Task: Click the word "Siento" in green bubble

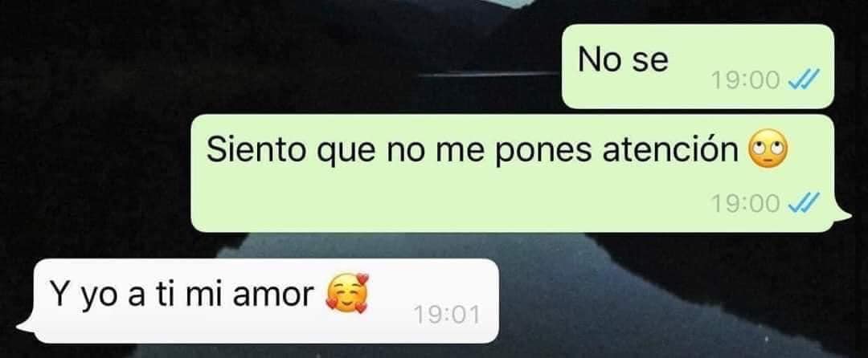Action: (x=256, y=150)
